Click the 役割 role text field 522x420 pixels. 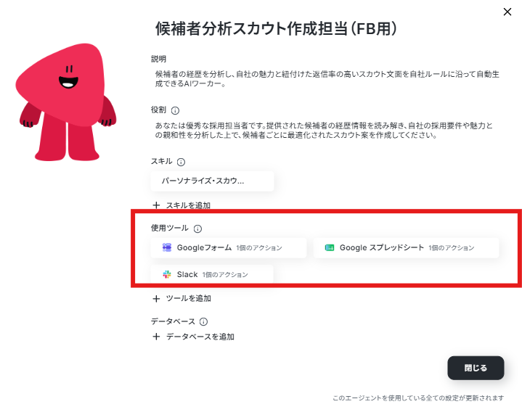(324, 131)
